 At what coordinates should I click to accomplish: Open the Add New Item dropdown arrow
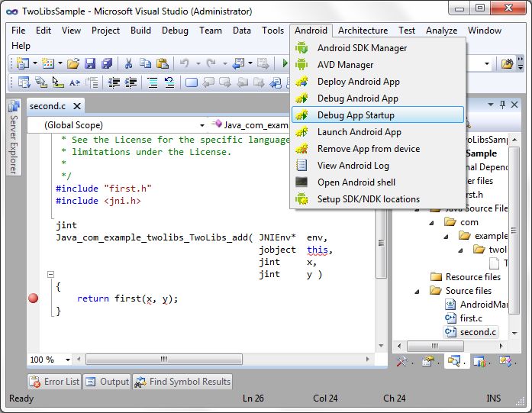60,63
